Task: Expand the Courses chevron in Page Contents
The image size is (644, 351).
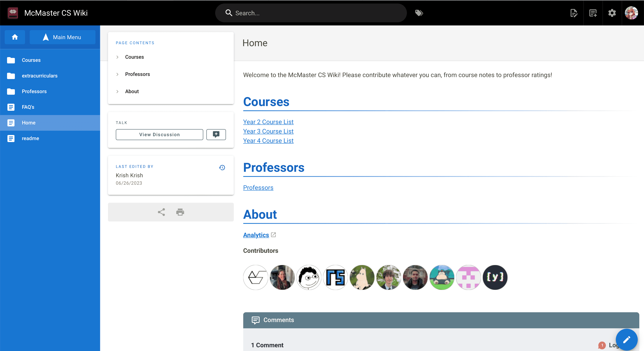Action: [117, 57]
